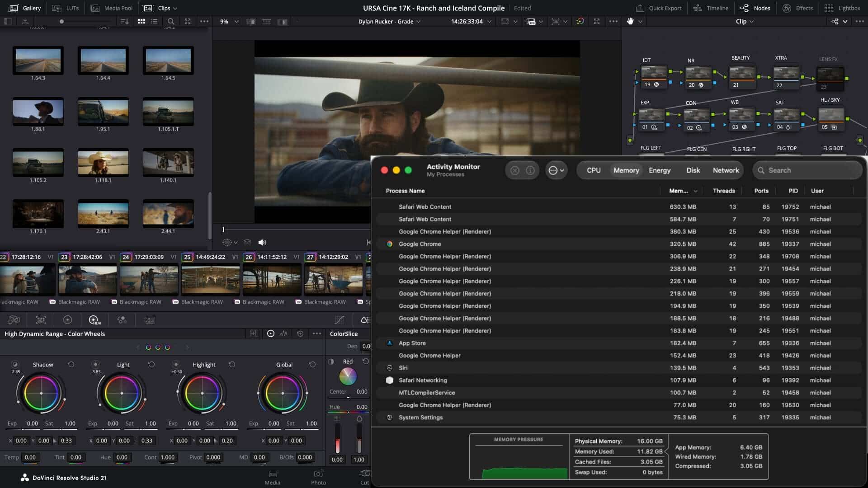This screenshot has width=868, height=488.
Task: Select the Color Match palette icon
Action: (x=41, y=320)
